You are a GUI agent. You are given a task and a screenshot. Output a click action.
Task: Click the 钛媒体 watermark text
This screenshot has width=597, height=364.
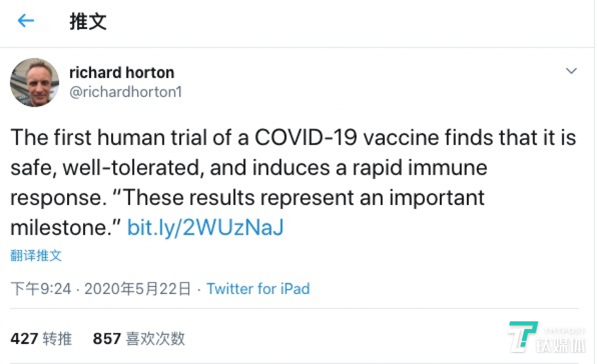[561, 345]
